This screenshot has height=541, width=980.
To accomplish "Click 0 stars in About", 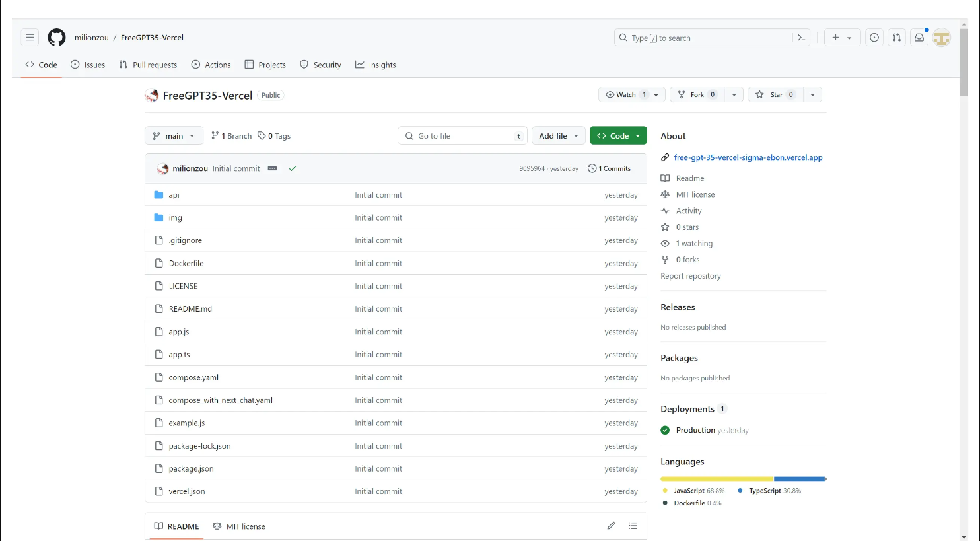I will point(687,227).
